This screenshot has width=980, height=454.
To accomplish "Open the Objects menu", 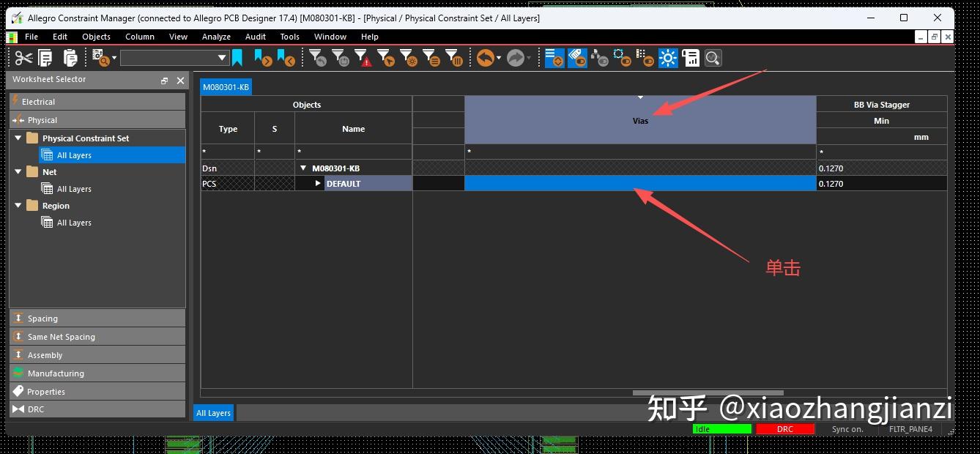I will (96, 37).
